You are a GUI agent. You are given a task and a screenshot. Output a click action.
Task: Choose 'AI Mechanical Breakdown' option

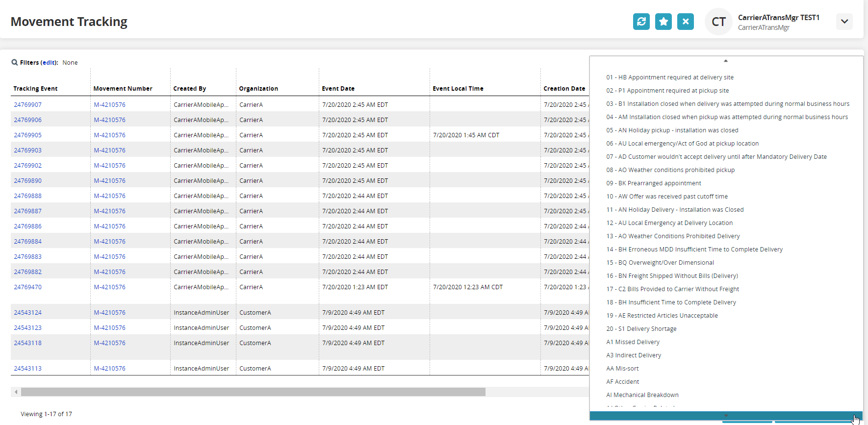coord(642,395)
